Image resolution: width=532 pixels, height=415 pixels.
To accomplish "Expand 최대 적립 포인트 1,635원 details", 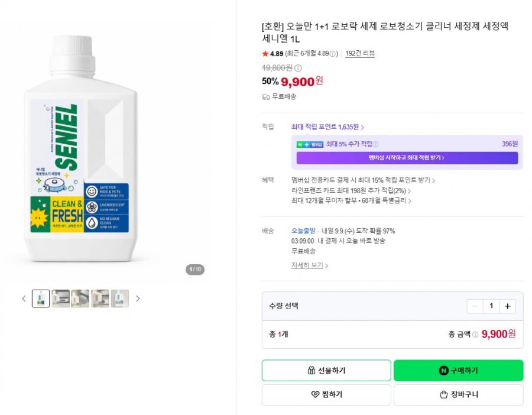I will pyautogui.click(x=327, y=127).
